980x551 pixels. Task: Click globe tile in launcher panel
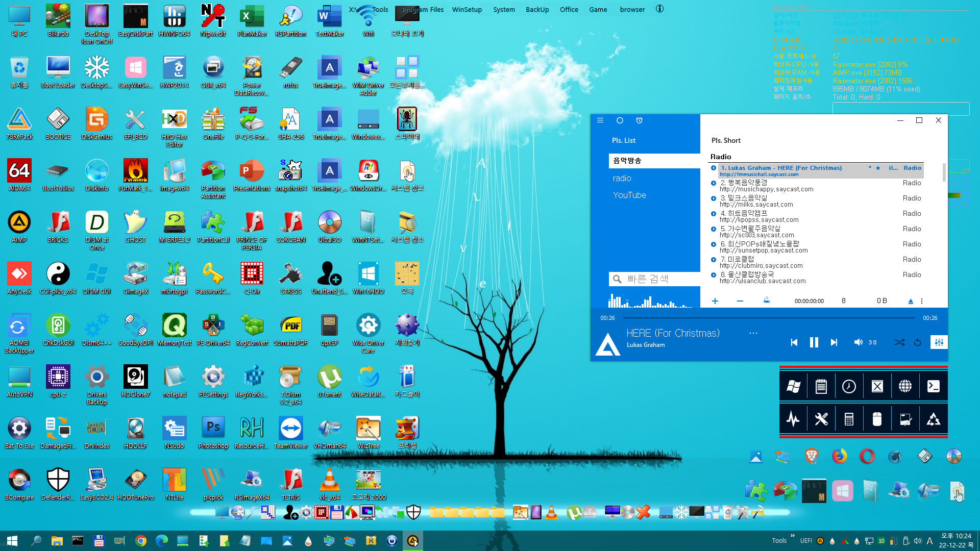pos(905,387)
